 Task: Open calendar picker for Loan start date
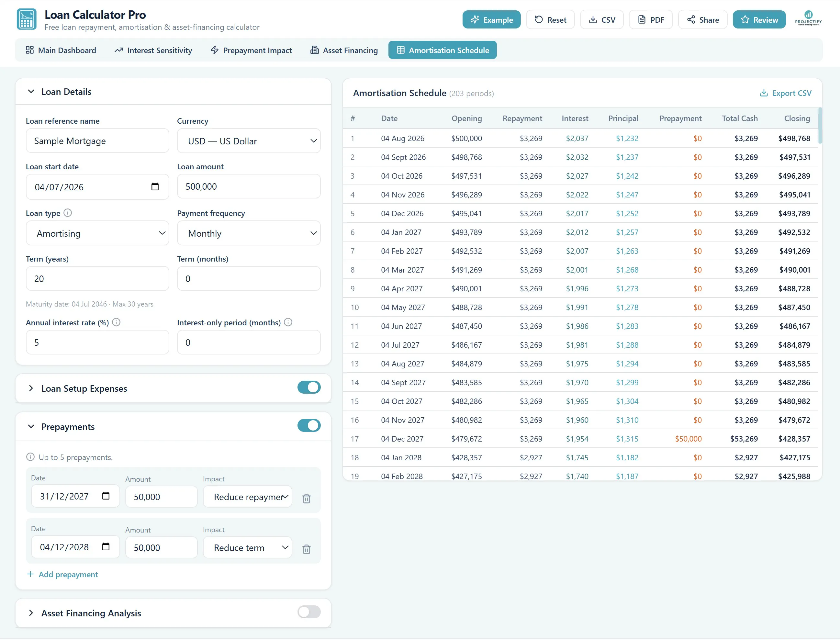click(x=155, y=187)
